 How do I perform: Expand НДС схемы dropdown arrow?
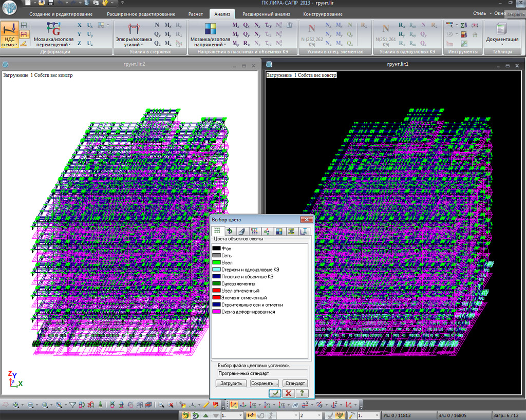click(x=16, y=45)
